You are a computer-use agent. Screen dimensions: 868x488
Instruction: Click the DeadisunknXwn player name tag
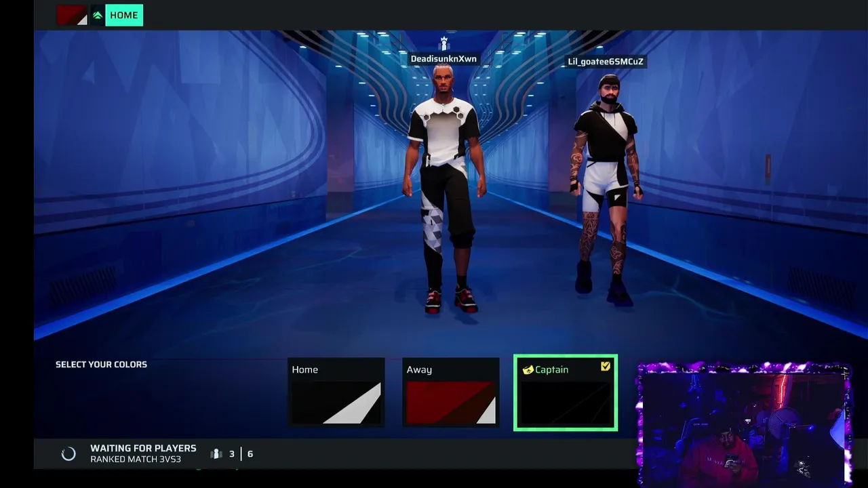[443, 59]
